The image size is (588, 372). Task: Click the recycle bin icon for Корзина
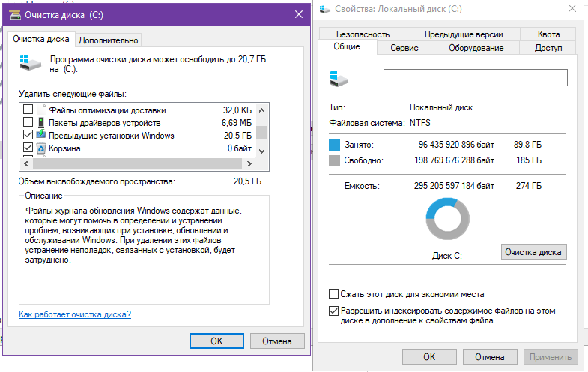[41, 148]
